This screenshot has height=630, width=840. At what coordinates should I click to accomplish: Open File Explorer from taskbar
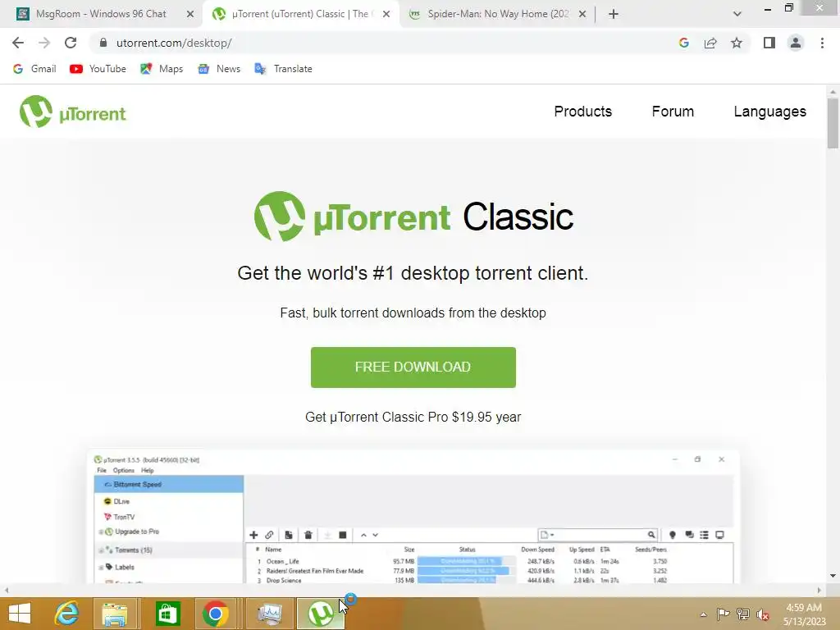tap(115, 614)
